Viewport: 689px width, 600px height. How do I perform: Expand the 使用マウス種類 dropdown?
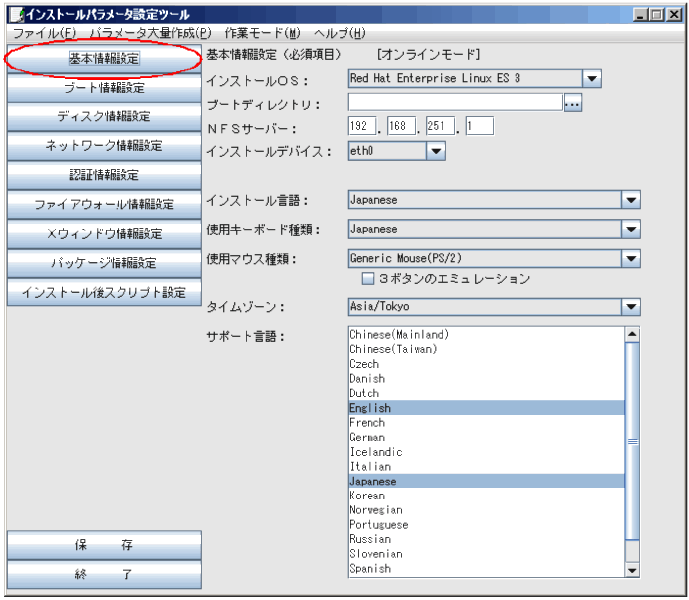coord(631,259)
